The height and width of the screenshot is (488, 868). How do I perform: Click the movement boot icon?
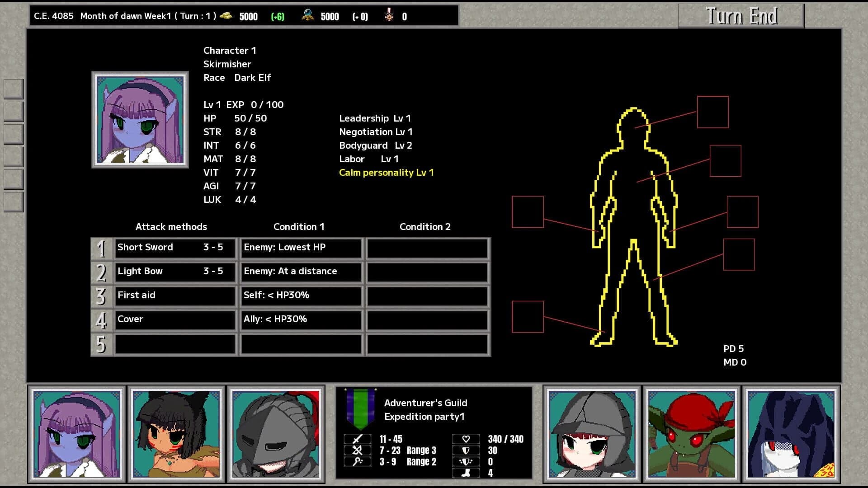(x=466, y=473)
